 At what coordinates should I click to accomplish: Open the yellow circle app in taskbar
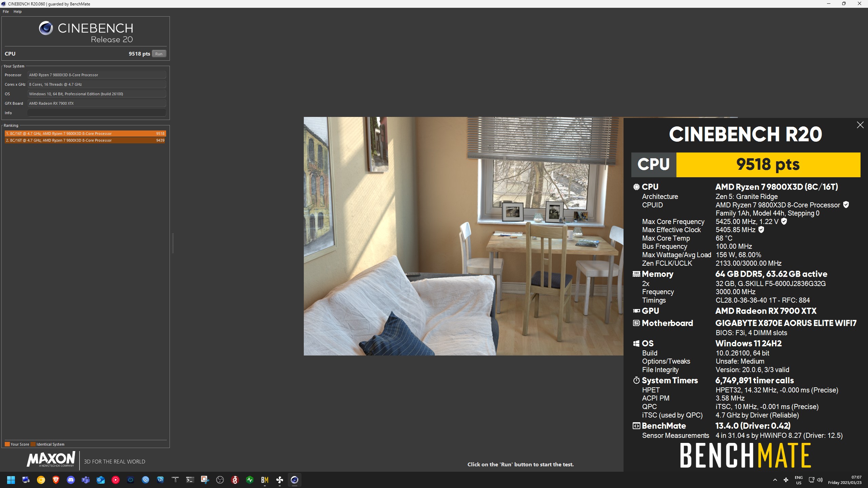tap(41, 480)
